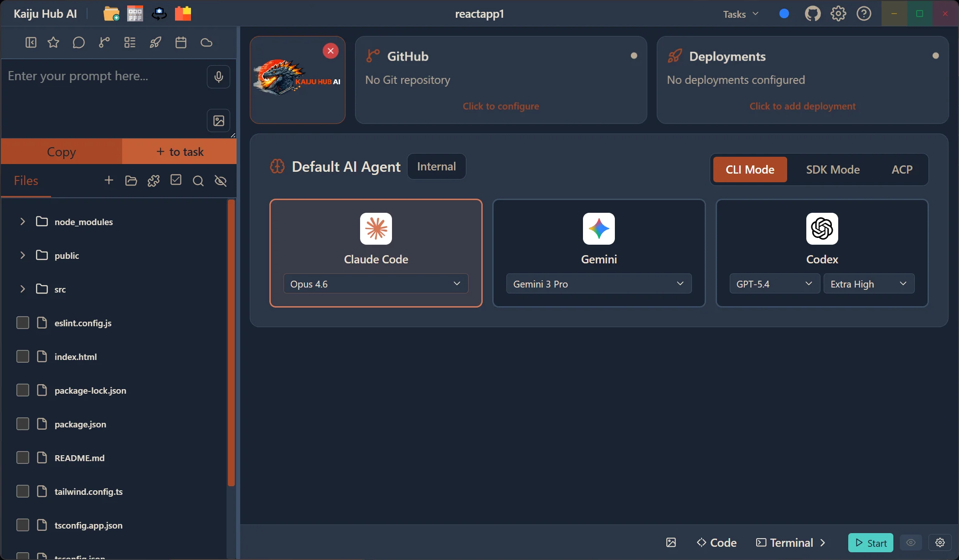Open the git branch icon in sidebar toolbar
This screenshot has width=959, height=560.
(x=104, y=42)
